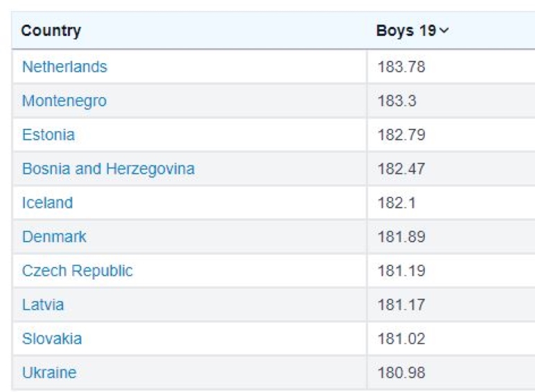Viewport: 535px width, 392px height.
Task: Select the 180.98 value for Ukraine
Action: [401, 373]
